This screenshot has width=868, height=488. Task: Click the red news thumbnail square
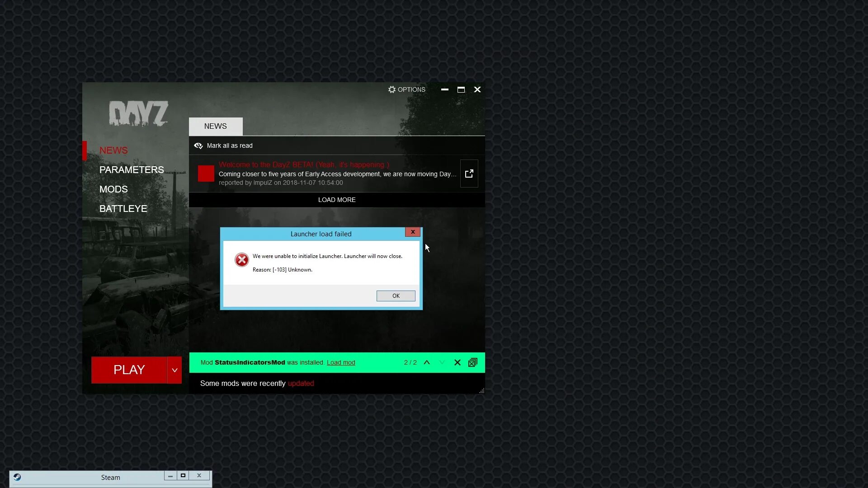(206, 174)
